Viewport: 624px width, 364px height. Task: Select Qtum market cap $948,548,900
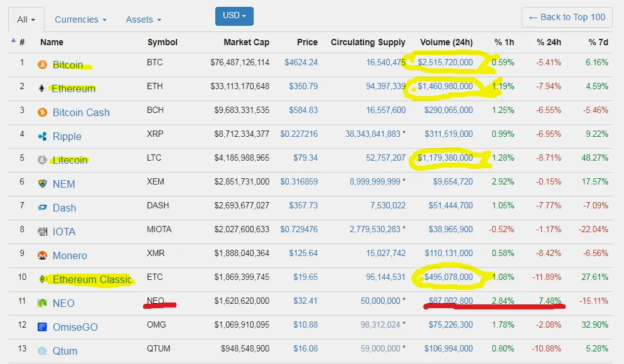click(245, 349)
